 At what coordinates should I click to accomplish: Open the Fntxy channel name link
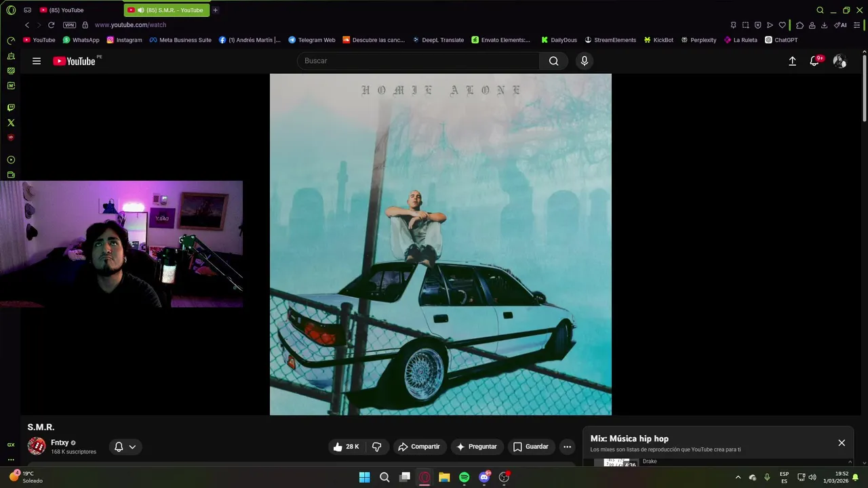coord(60,443)
